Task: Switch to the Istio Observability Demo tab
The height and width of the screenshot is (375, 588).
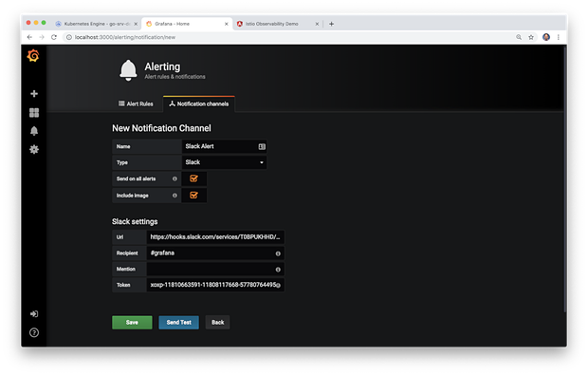Action: [278, 24]
